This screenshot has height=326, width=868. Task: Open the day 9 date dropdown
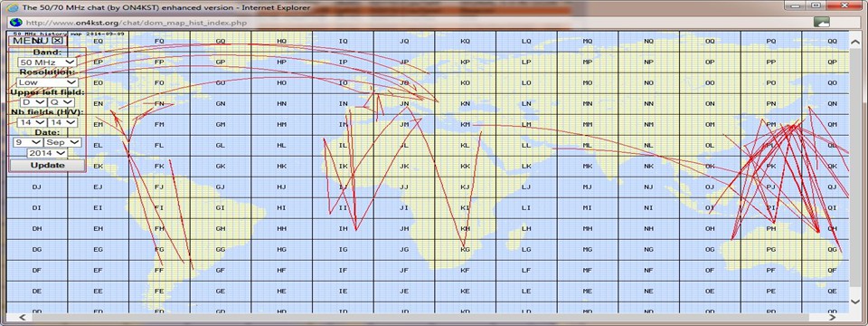coord(28,142)
